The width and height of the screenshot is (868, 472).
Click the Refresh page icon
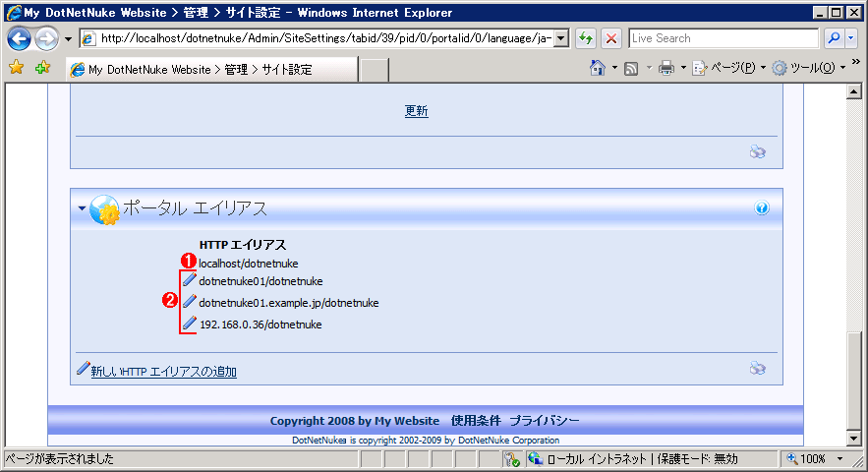586,38
